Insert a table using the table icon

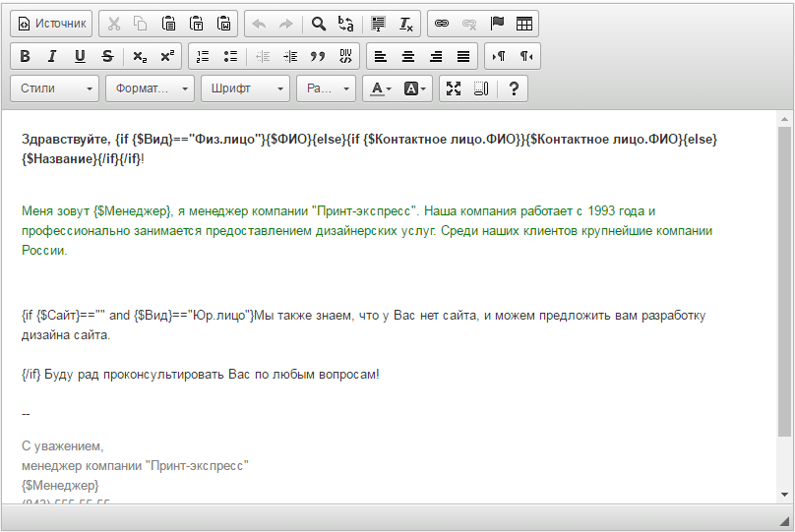524,23
